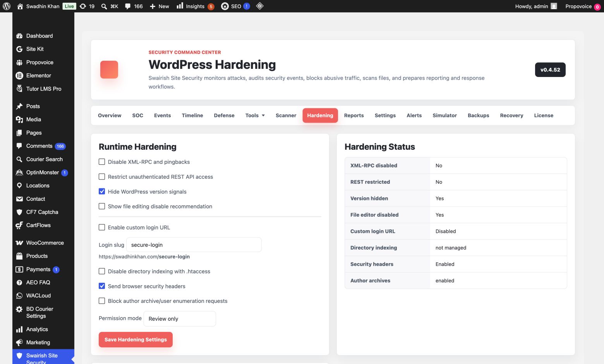Open the CF7 Captcha shield icon
Image resolution: width=604 pixels, height=364 pixels.
[19, 212]
